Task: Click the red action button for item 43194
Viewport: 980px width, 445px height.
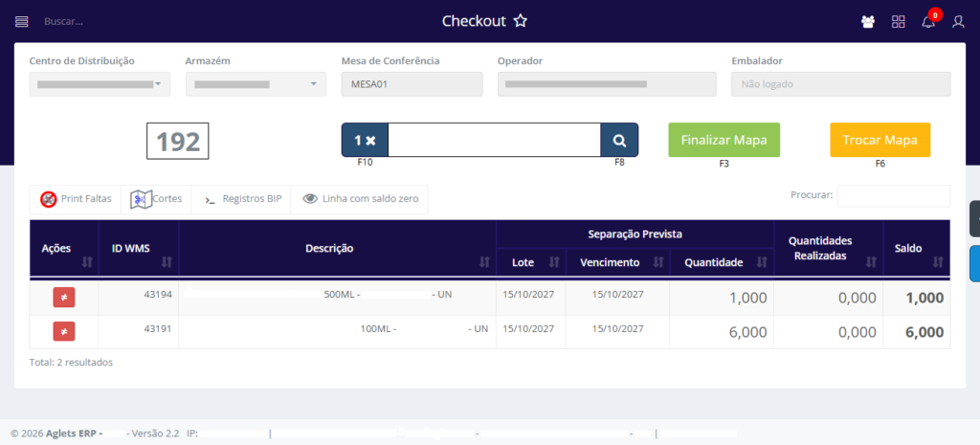Action: pyautogui.click(x=64, y=298)
